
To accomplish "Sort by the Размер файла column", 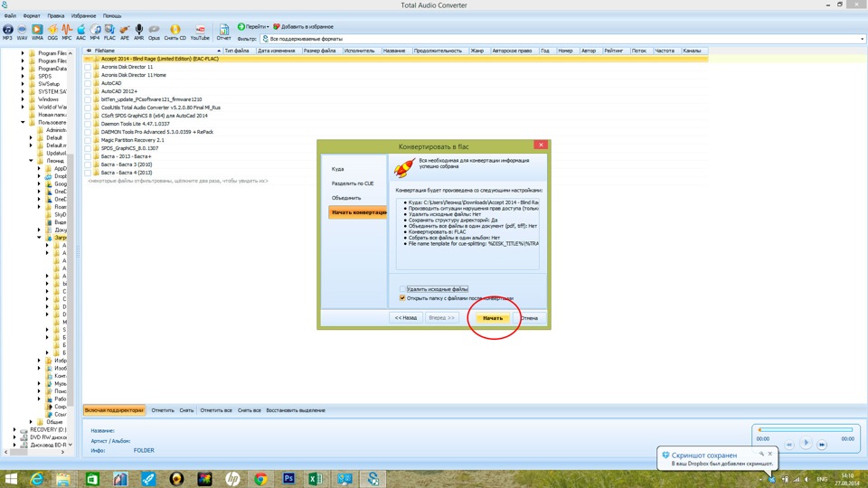I will (320, 51).
